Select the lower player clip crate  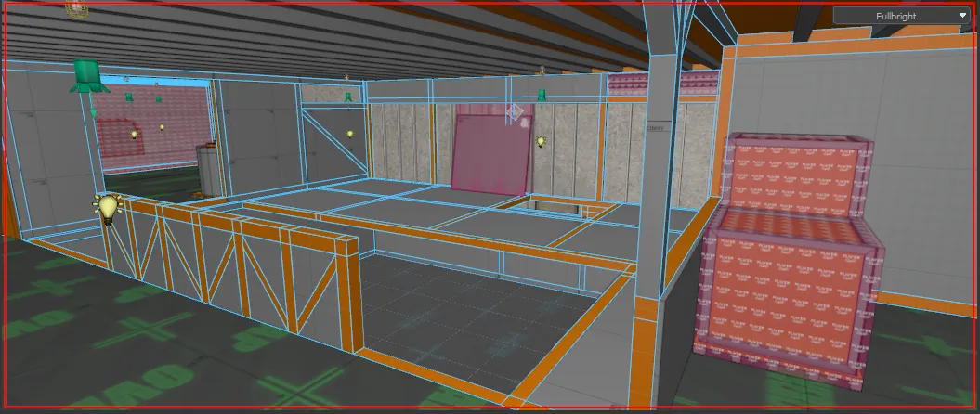click(x=788, y=306)
